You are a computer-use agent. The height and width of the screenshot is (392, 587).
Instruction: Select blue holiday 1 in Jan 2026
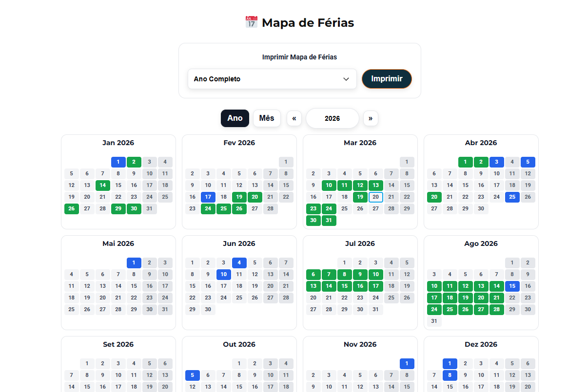pyautogui.click(x=118, y=162)
